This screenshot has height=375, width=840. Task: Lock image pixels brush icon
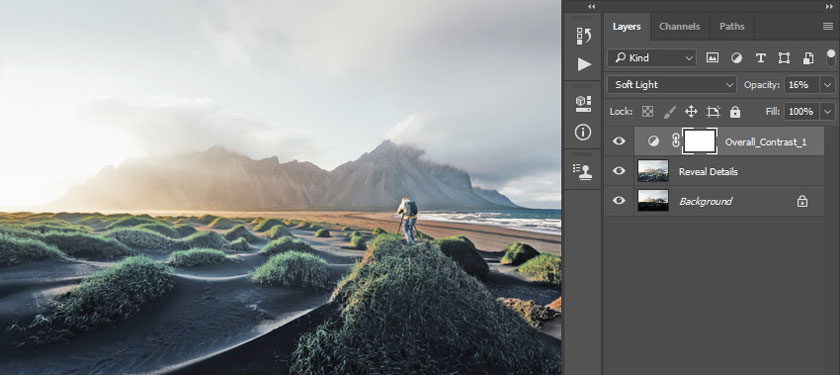(x=670, y=111)
